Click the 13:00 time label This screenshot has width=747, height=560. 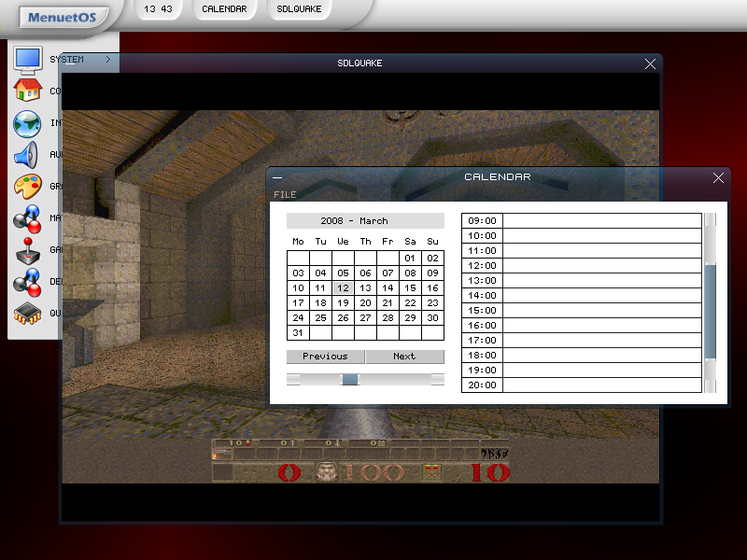(x=482, y=281)
